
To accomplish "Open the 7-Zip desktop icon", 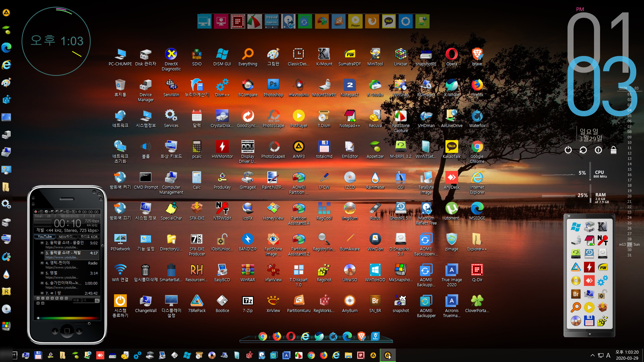I will coord(248,304).
